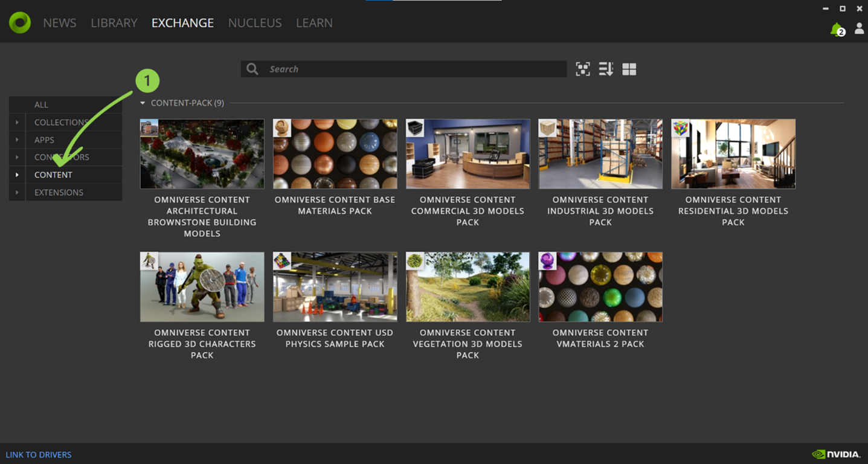The width and height of the screenshot is (868, 464).
Task: Switch to grid view icon
Action: coord(629,69)
